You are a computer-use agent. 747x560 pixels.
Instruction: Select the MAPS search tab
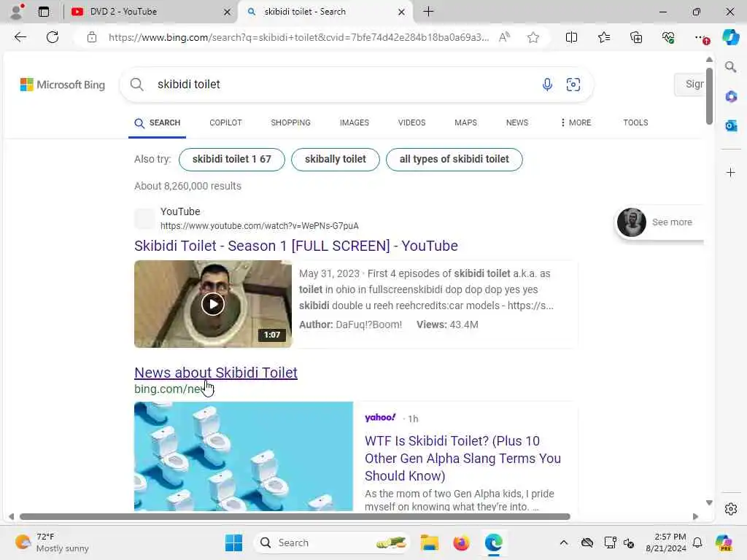(x=465, y=122)
